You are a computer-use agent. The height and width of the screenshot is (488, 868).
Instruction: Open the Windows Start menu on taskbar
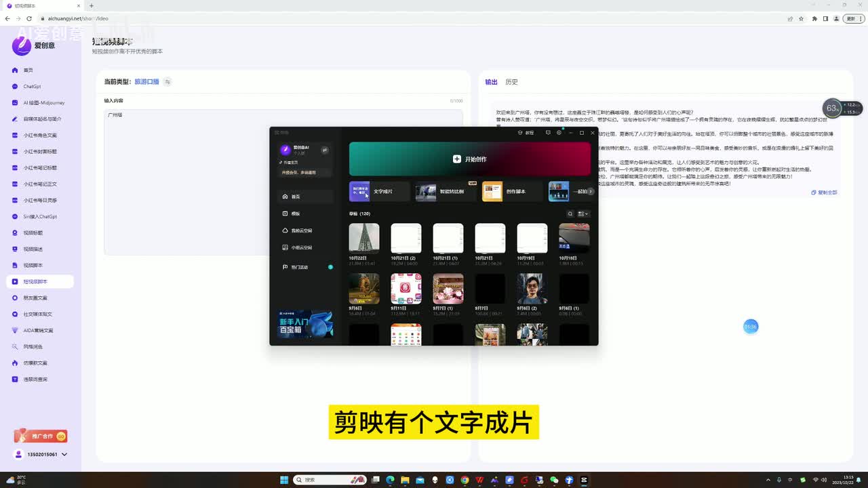point(284,480)
